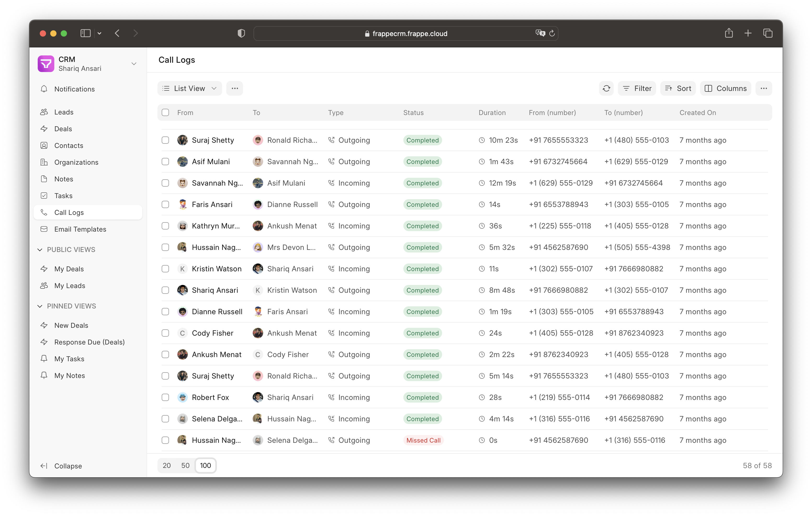Open the Notifications bell icon
Screen dimensions: 812x516
coord(44,89)
